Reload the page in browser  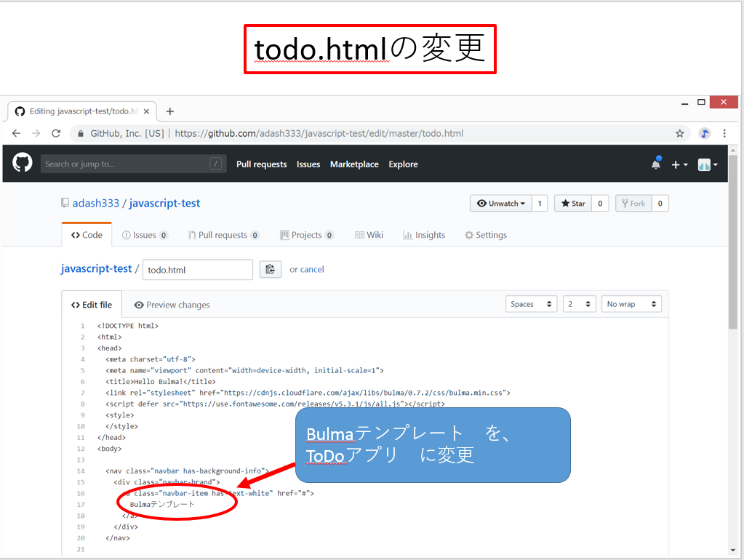[x=56, y=133]
